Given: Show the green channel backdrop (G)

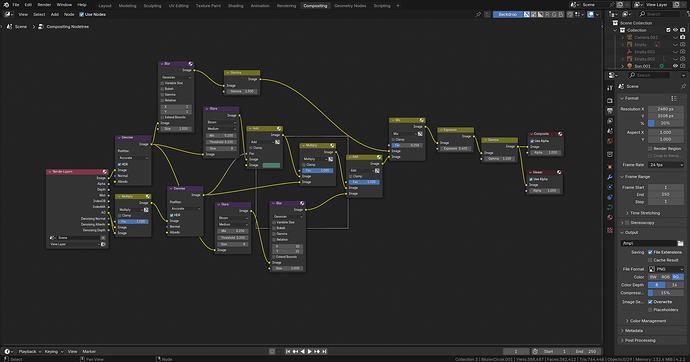Looking at the screenshot, I should [554, 15].
